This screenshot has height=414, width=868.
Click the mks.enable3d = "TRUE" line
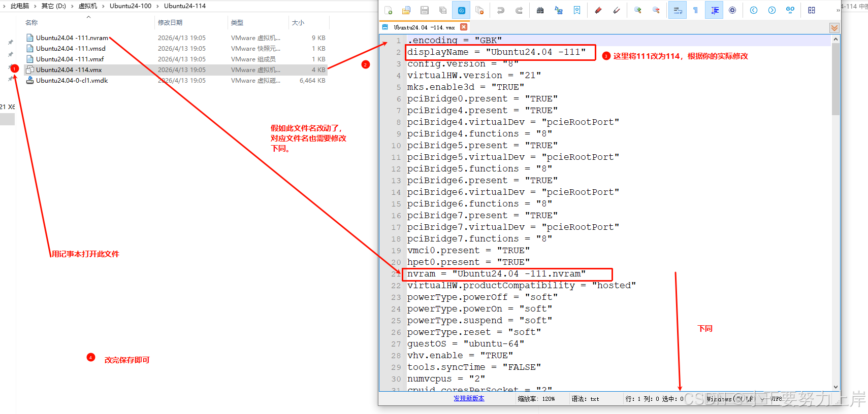tap(466, 87)
